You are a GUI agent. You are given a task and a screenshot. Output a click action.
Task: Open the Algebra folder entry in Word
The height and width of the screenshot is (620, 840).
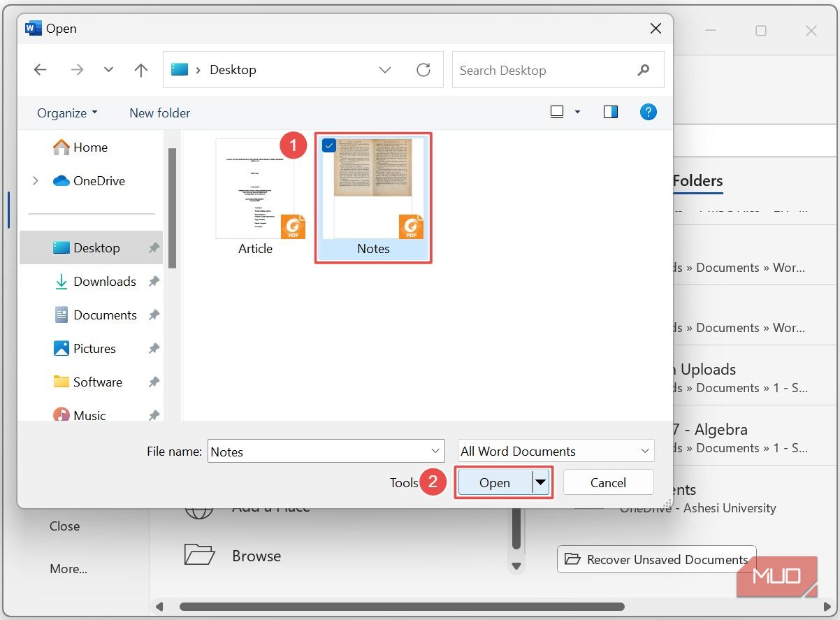[755, 438]
